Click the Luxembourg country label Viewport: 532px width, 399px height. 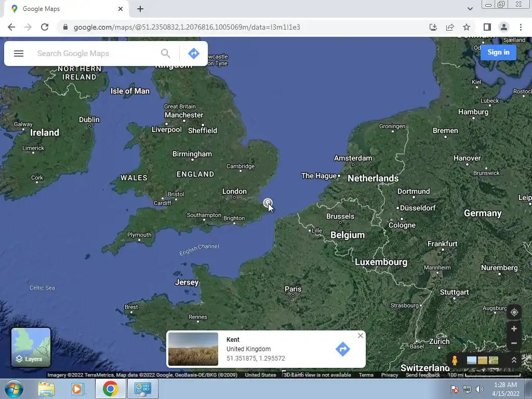click(x=381, y=262)
